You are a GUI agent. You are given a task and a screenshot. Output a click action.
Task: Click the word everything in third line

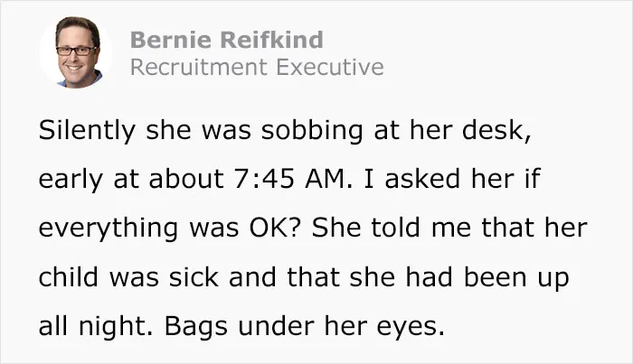coord(109,229)
